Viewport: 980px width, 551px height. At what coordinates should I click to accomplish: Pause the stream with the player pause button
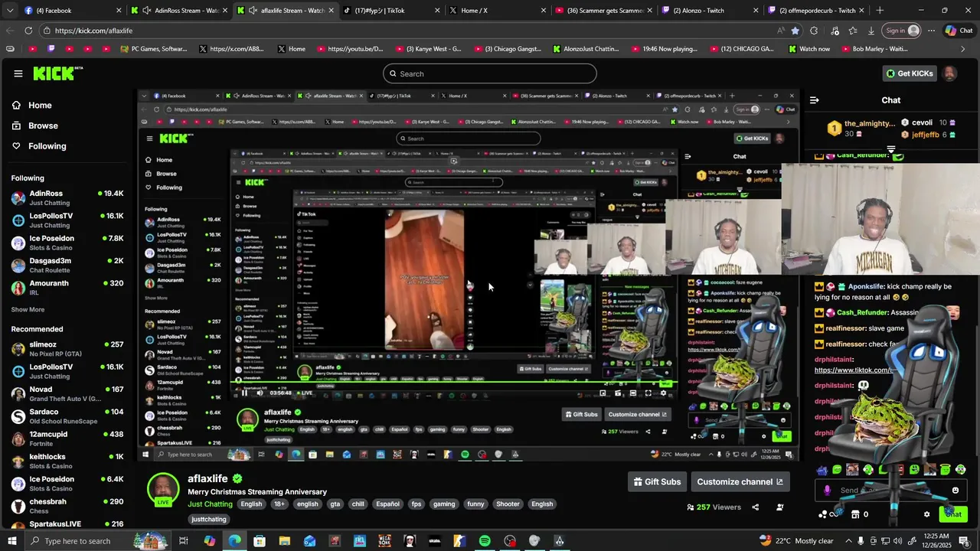pos(244,393)
